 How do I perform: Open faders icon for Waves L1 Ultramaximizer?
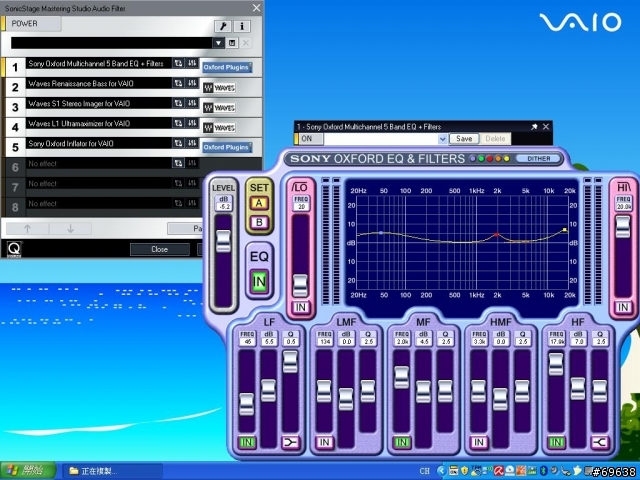pyautogui.click(x=192, y=123)
